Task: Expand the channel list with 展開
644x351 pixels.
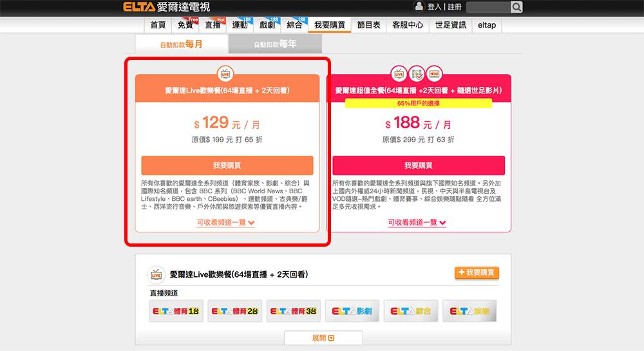Action: click(323, 338)
